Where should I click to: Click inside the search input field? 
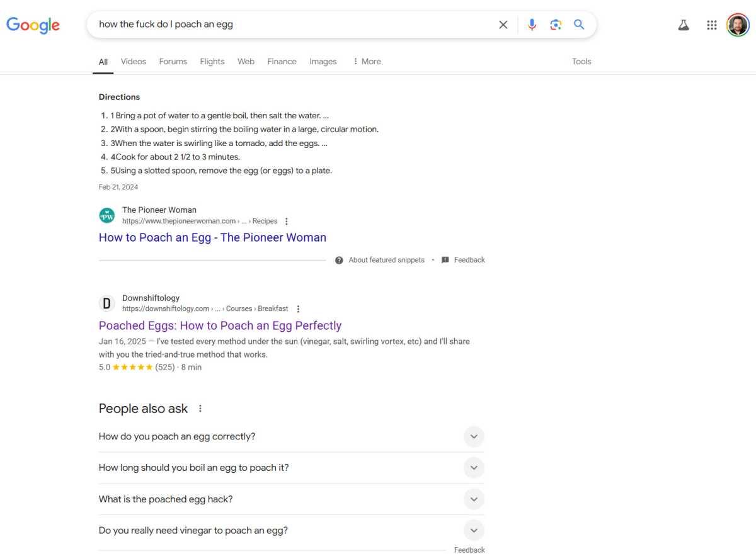click(283, 24)
